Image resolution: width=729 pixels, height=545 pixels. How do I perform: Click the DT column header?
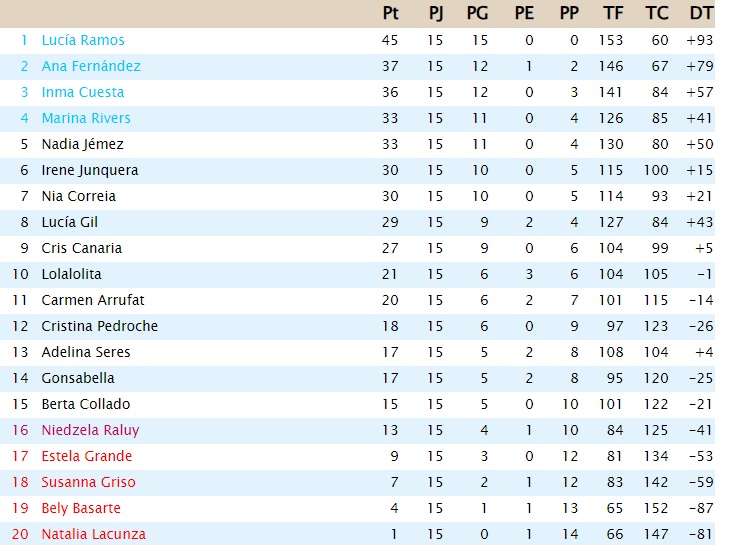tap(702, 13)
